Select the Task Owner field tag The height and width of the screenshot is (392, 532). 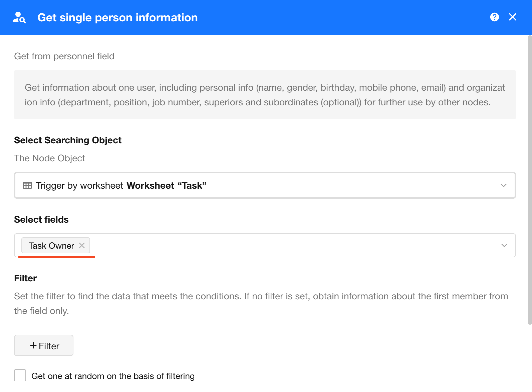click(51, 246)
